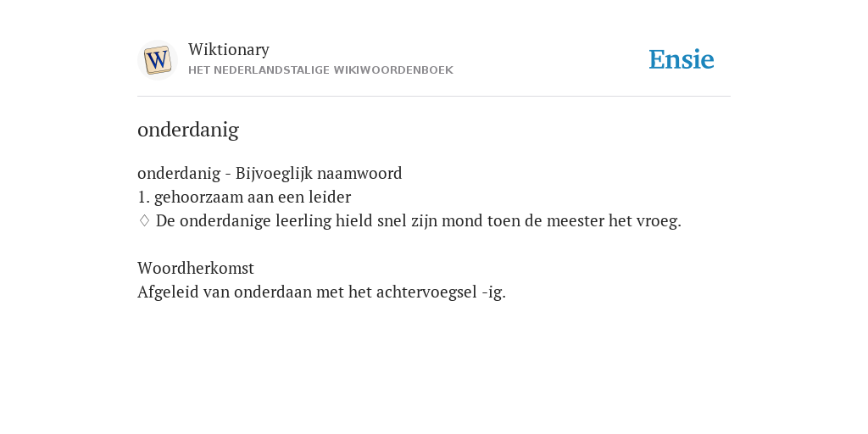
Task: Click the numeral '1.' before the definition
Action: click(143, 197)
